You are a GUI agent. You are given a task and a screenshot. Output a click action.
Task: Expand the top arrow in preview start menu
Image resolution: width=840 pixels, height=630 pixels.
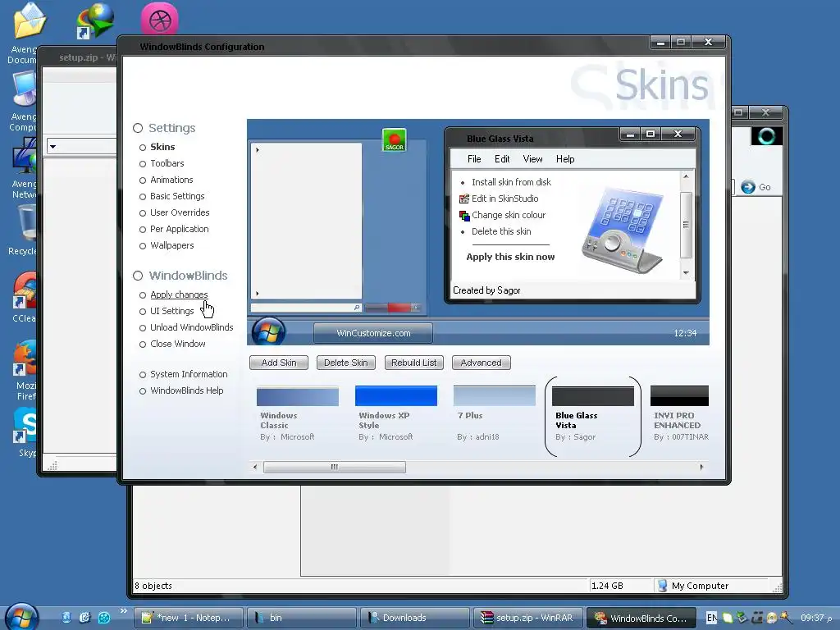tap(257, 150)
